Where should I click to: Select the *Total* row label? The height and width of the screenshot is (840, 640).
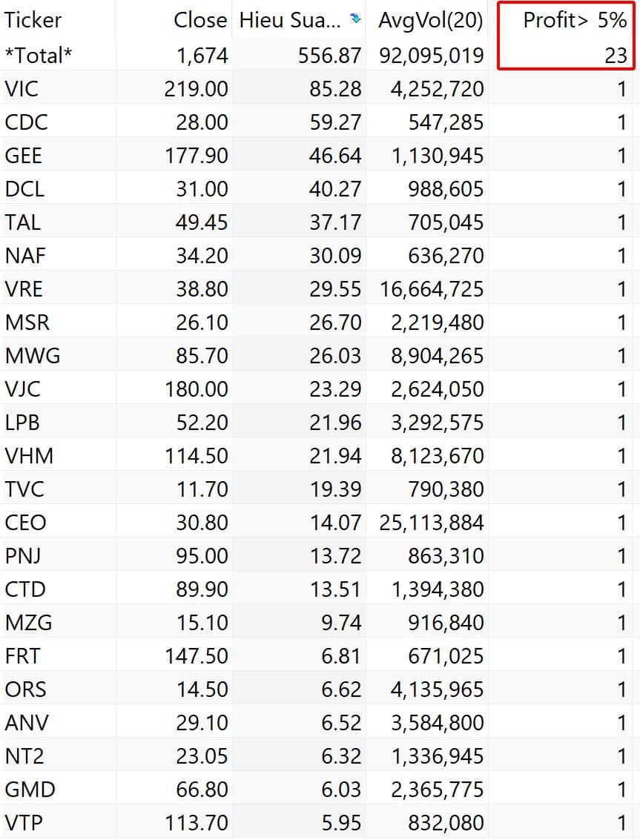pos(39,55)
